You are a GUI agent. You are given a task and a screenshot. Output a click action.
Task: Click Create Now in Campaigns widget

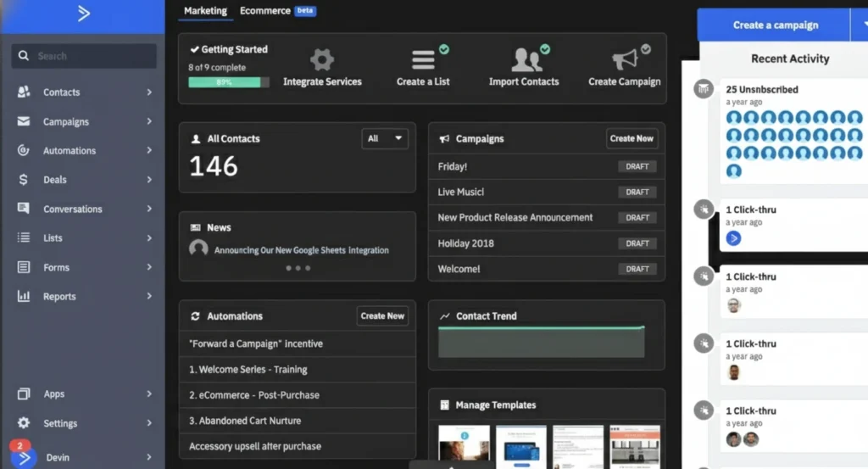(632, 138)
